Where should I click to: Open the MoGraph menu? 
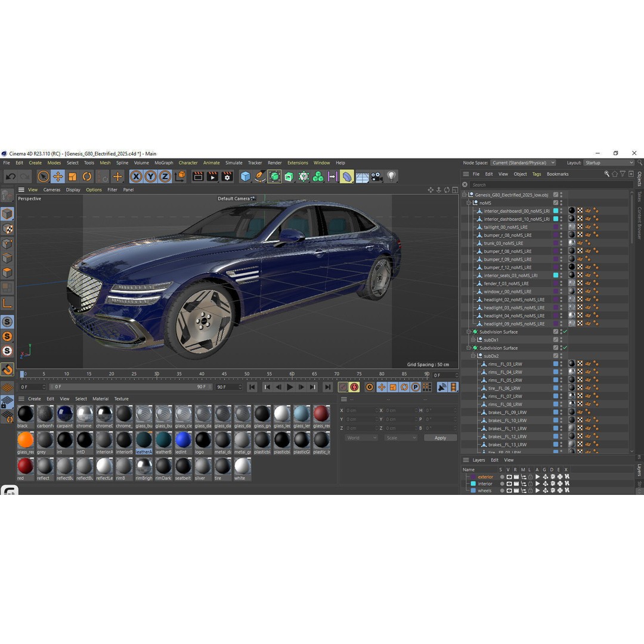coord(163,163)
